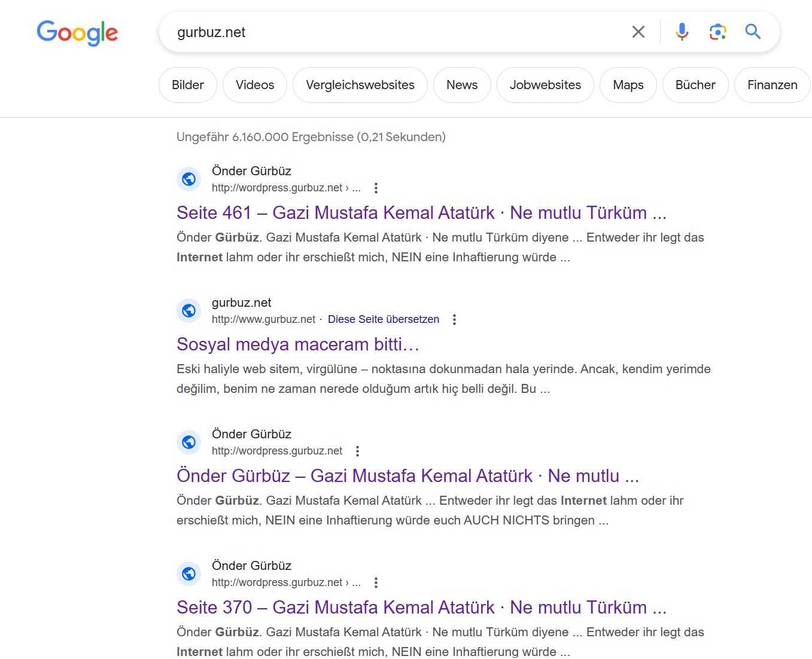Viewport: 812px width, 659px height.
Task: Click the Google logo
Action: pyautogui.click(x=77, y=32)
